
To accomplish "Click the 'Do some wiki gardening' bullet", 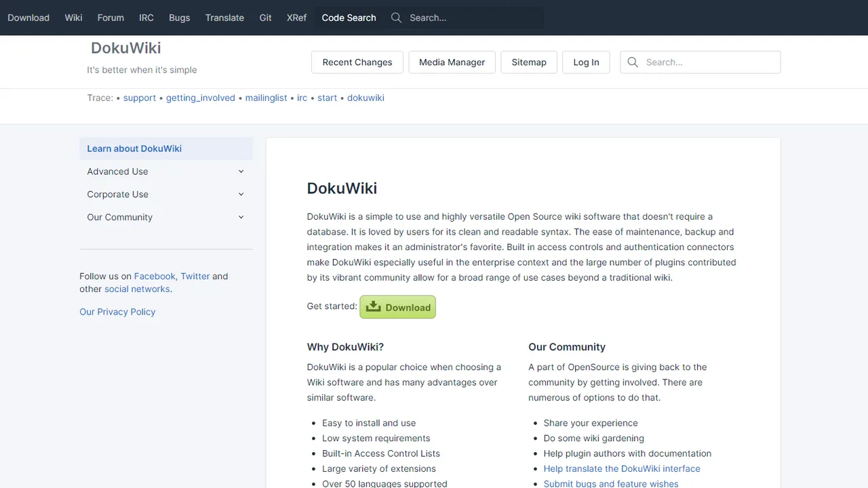I will [x=594, y=439].
